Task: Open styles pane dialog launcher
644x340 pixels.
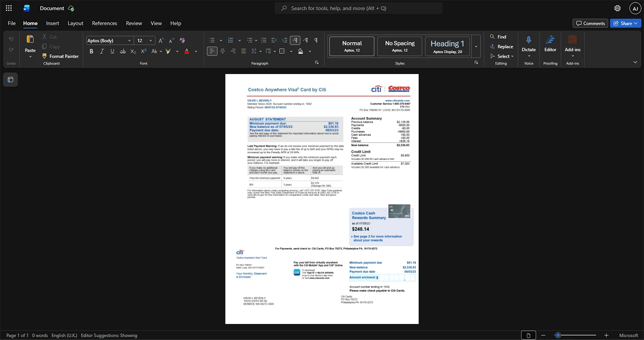Action: pyautogui.click(x=476, y=63)
